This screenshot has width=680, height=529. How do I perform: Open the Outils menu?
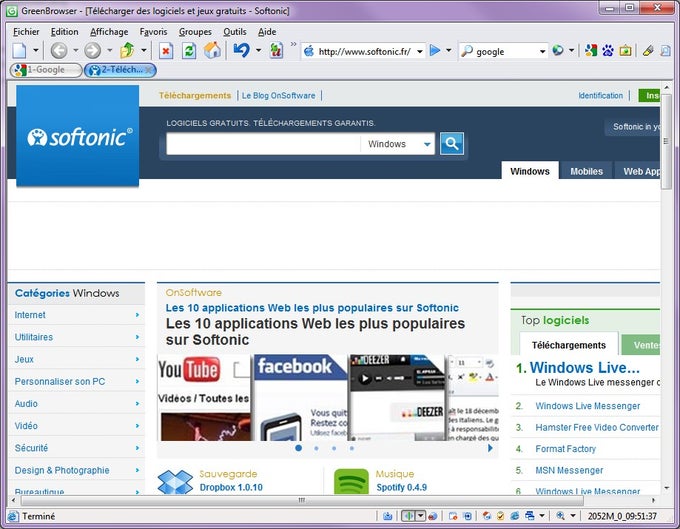235,32
